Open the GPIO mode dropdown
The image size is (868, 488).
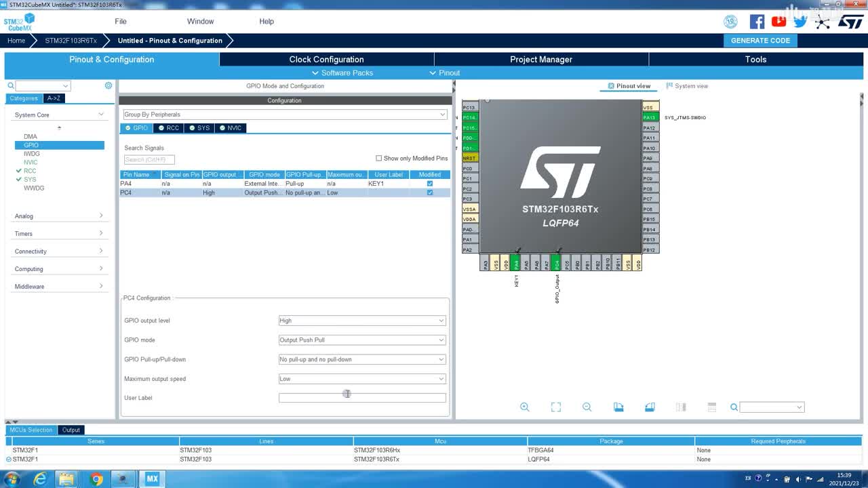(x=362, y=340)
